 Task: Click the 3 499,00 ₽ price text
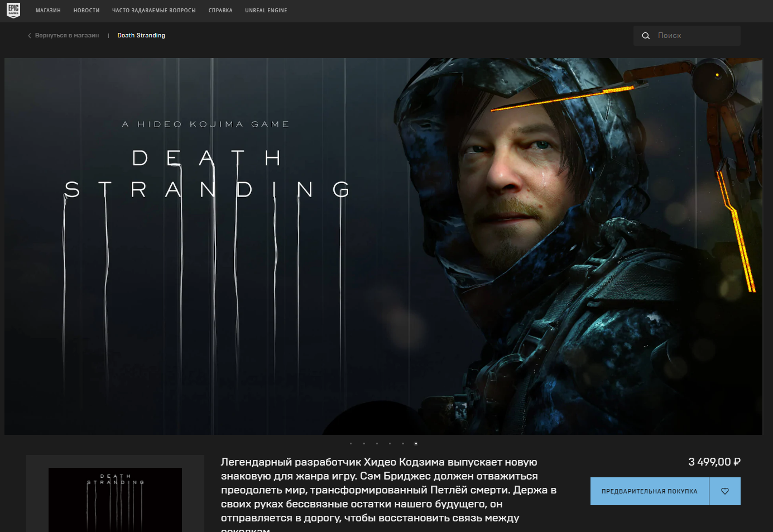point(714,462)
